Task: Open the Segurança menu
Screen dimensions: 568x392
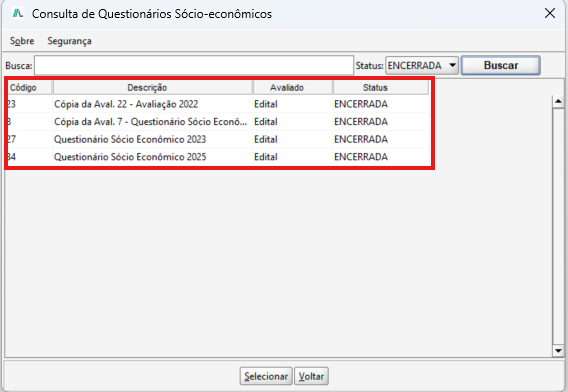Action: [x=69, y=41]
